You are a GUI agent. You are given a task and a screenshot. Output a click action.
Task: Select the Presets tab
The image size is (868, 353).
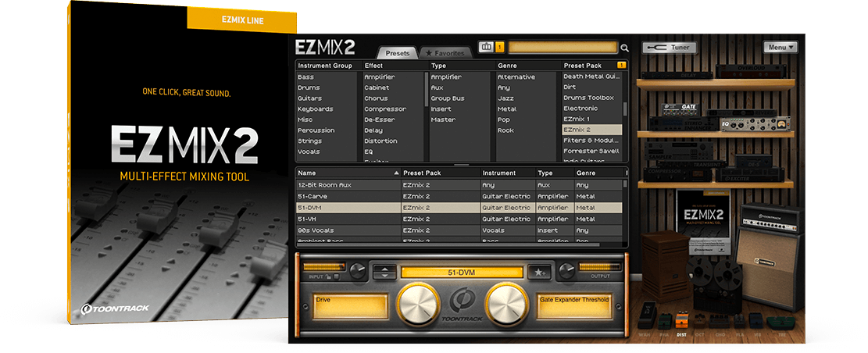tap(398, 53)
